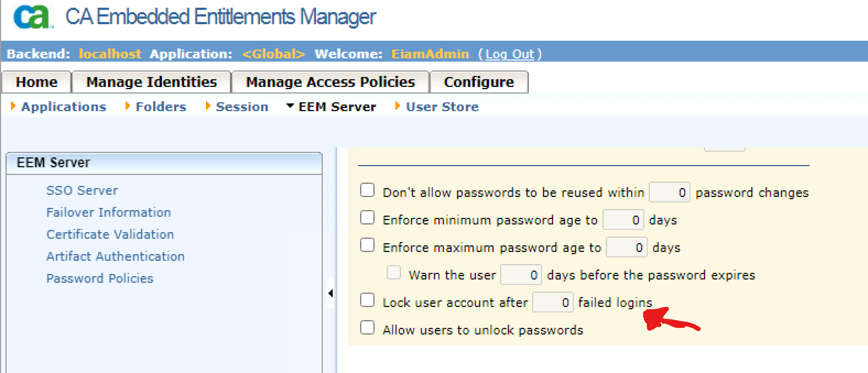
Task: Switch to Manage Access Policies tab
Action: pyautogui.click(x=330, y=82)
